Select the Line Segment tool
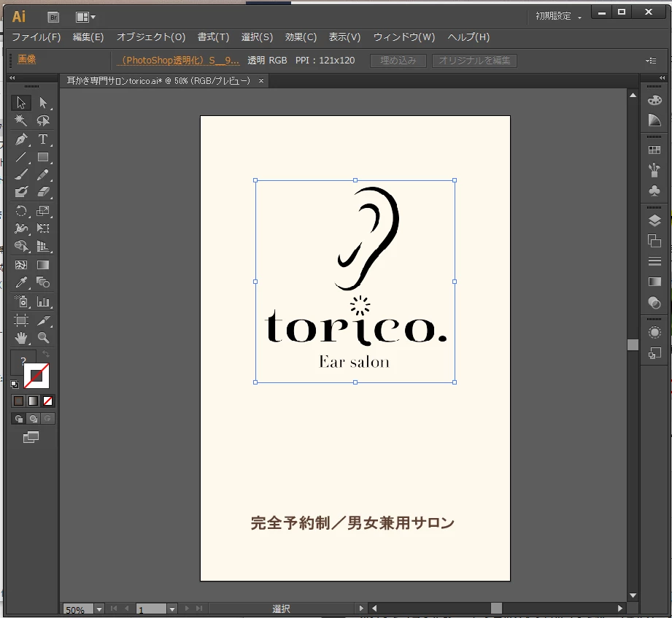Viewport: 672px width, 618px height. click(x=21, y=158)
